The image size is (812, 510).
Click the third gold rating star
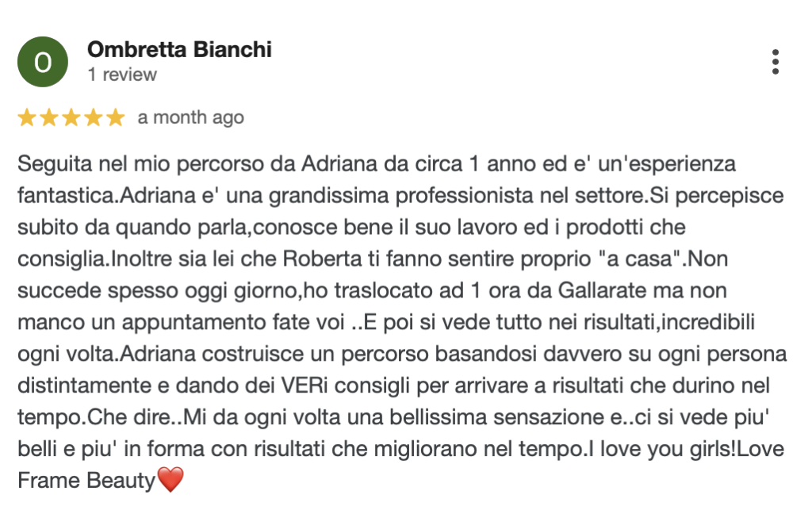click(x=71, y=117)
